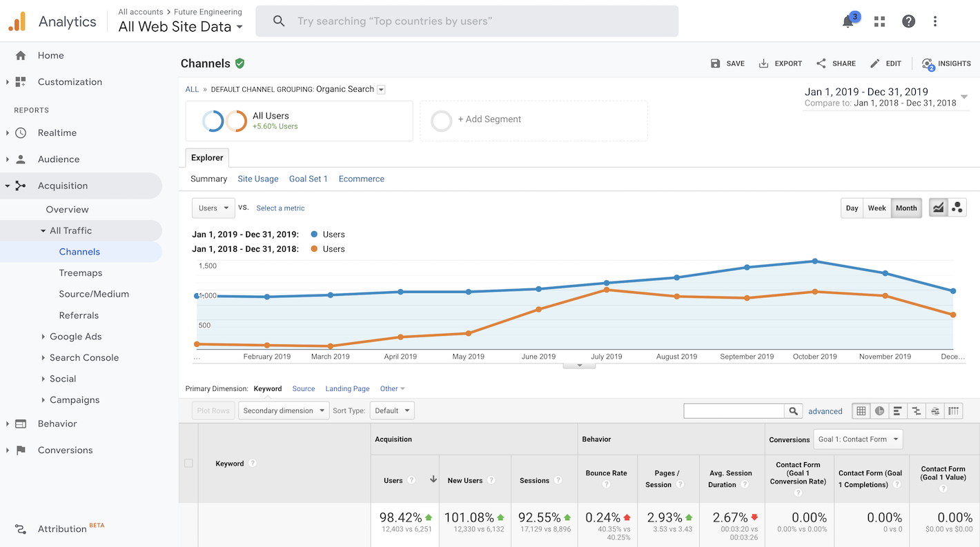Click the Export button
This screenshot has height=547, width=980.
coord(781,63)
